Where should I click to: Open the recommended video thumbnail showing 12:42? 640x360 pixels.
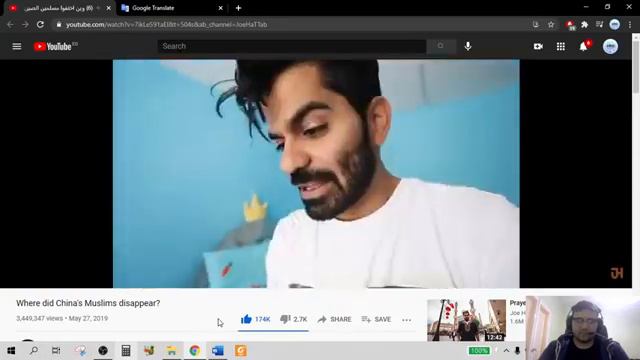pyautogui.click(x=466, y=320)
